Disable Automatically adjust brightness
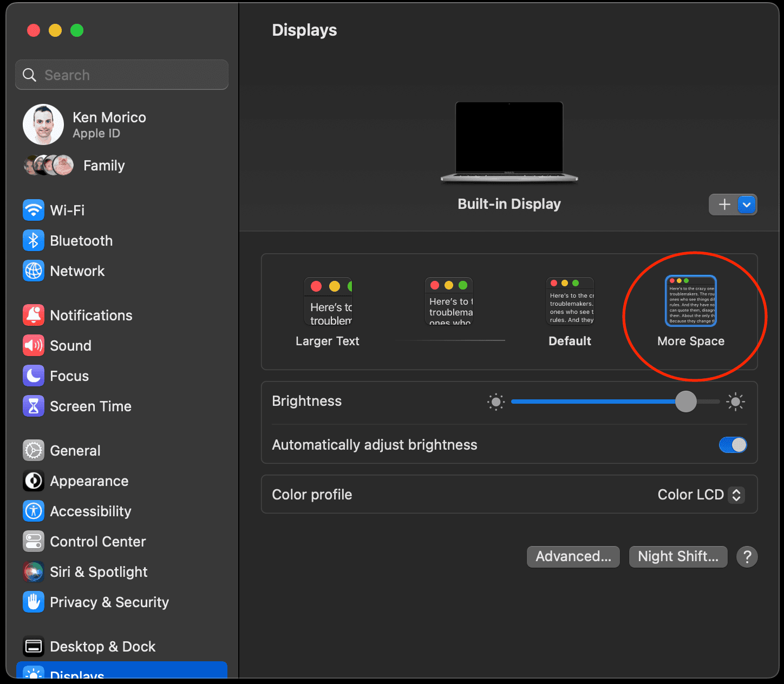The width and height of the screenshot is (784, 684). (733, 444)
